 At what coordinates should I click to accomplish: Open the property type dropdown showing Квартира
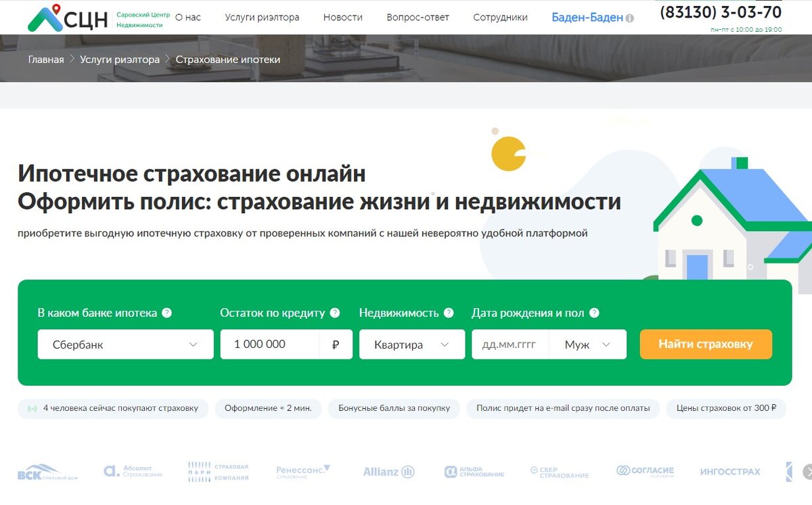(x=411, y=344)
